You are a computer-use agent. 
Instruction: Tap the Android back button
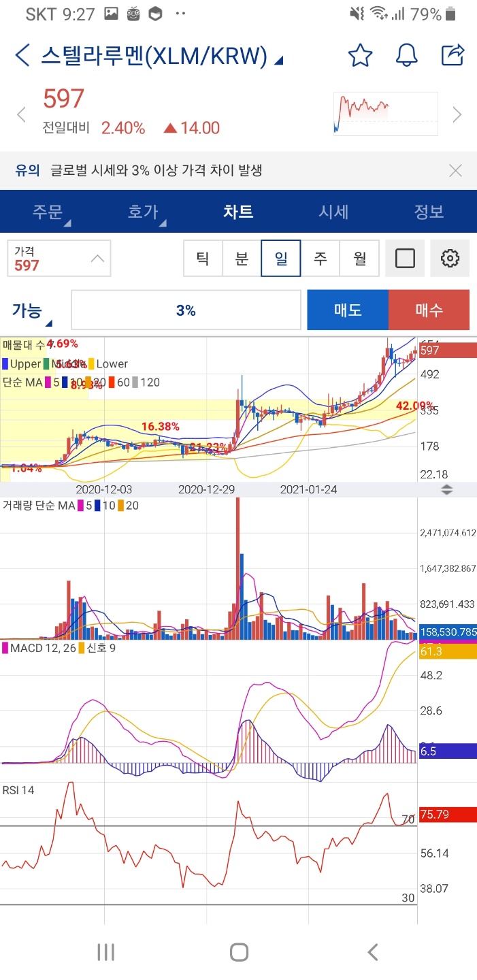tap(372, 952)
